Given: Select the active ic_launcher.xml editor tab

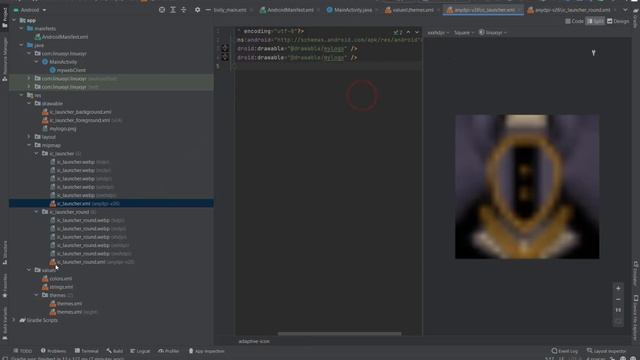Looking at the screenshot, I should (x=483, y=10).
